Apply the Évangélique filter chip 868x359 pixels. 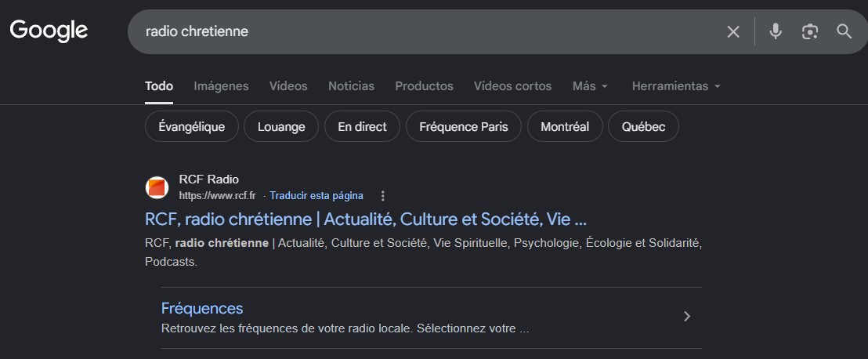point(191,126)
